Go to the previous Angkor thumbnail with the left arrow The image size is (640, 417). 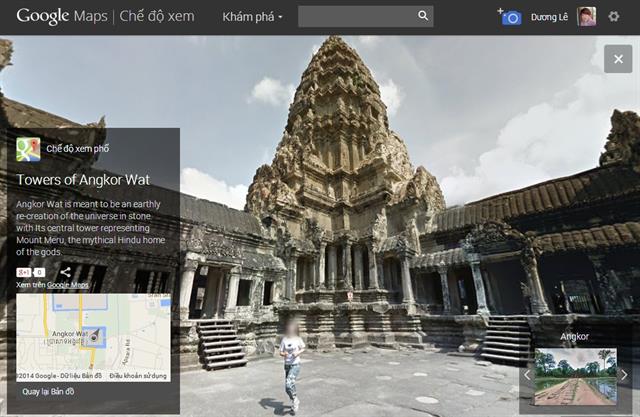pyautogui.click(x=527, y=375)
